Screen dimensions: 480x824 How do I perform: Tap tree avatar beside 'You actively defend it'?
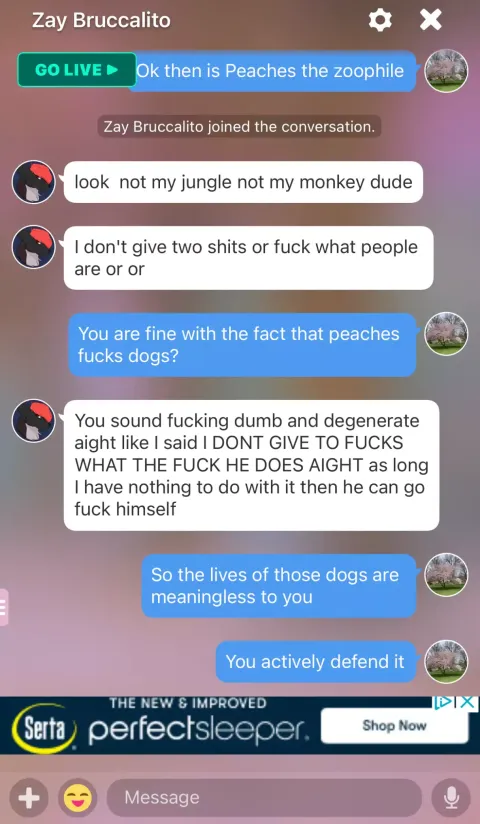[446, 662]
